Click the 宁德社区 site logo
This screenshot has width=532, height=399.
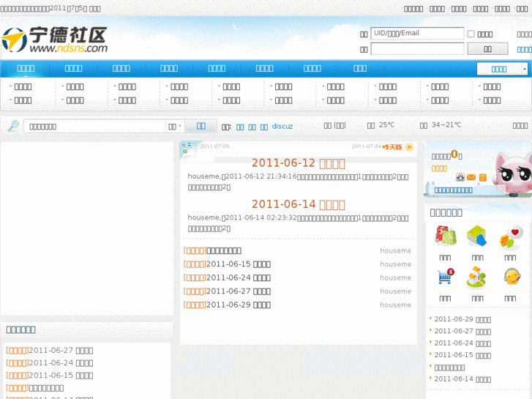55,40
